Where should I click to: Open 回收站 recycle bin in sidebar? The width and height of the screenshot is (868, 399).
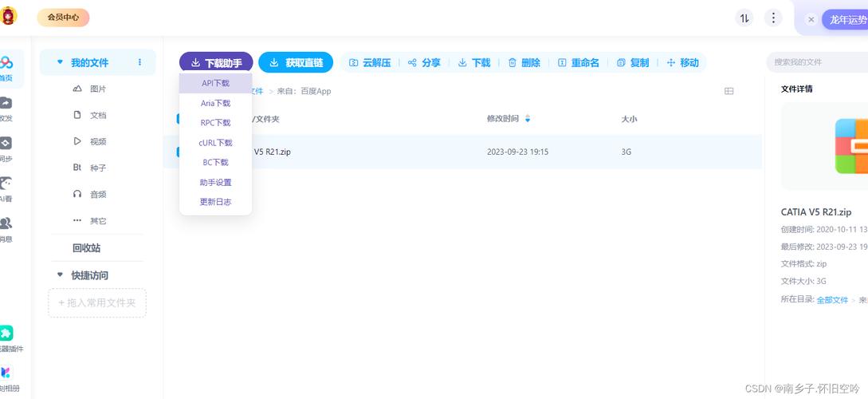point(86,248)
